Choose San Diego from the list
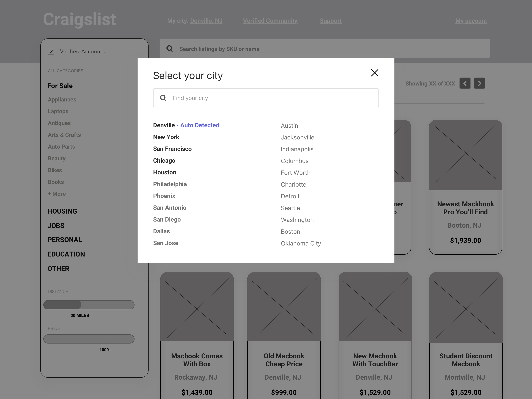The width and height of the screenshot is (532, 399). (x=167, y=220)
